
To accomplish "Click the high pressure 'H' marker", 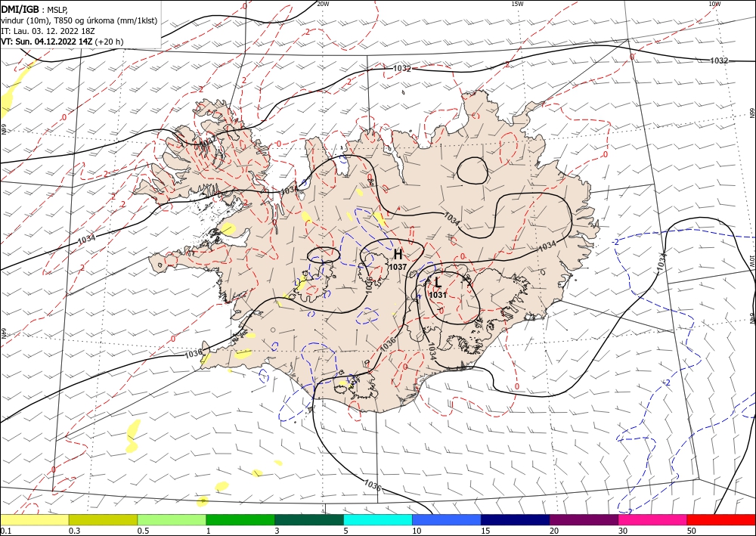I will [x=398, y=255].
